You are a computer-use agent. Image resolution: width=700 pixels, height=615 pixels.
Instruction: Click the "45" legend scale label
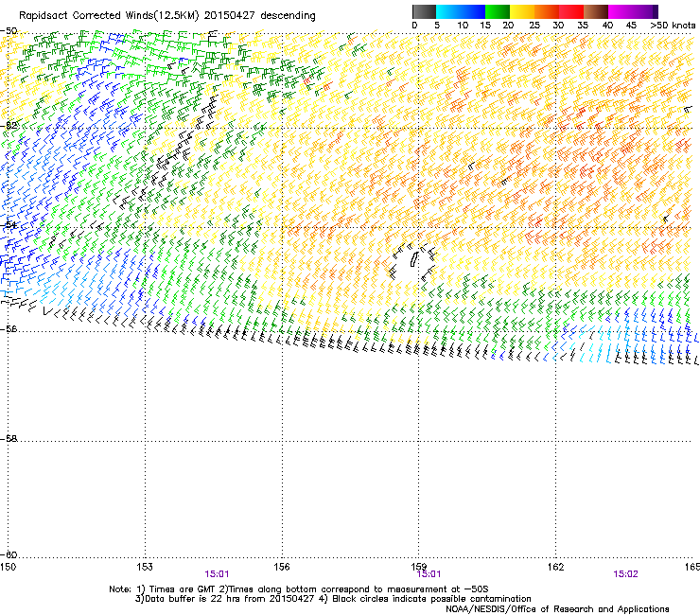pos(631,26)
